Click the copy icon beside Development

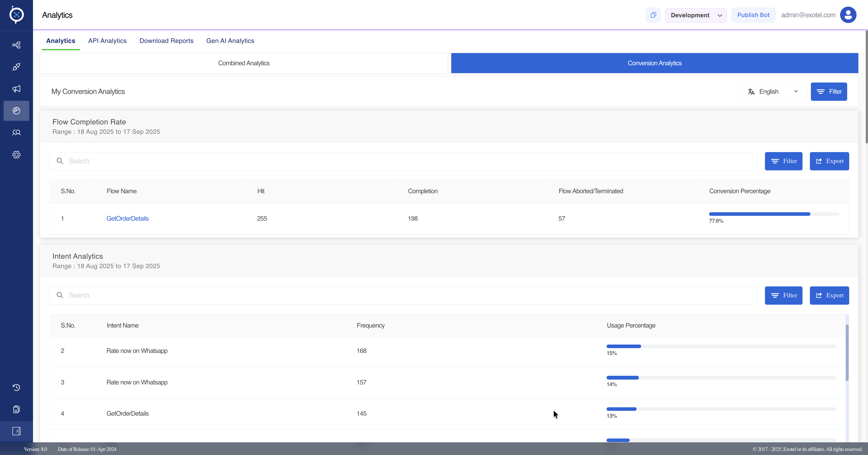pyautogui.click(x=653, y=15)
